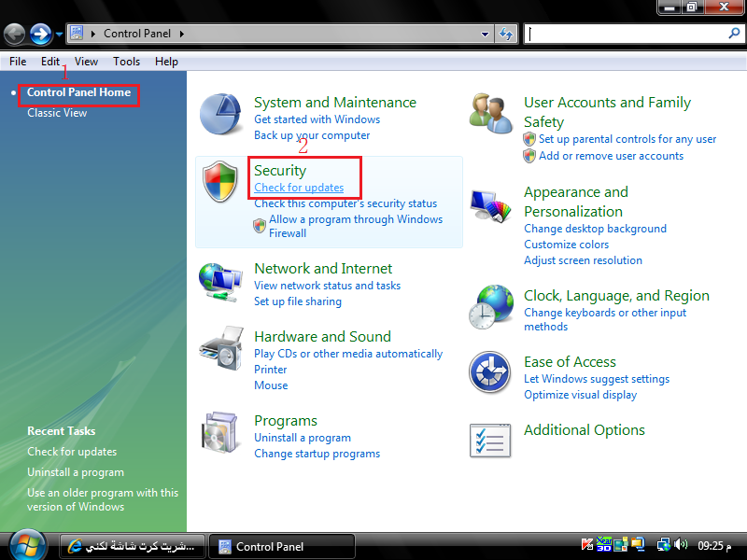Expand the arrow before Control Panel breadcrumb
This screenshot has height=560, width=747.
pyautogui.click(x=93, y=34)
